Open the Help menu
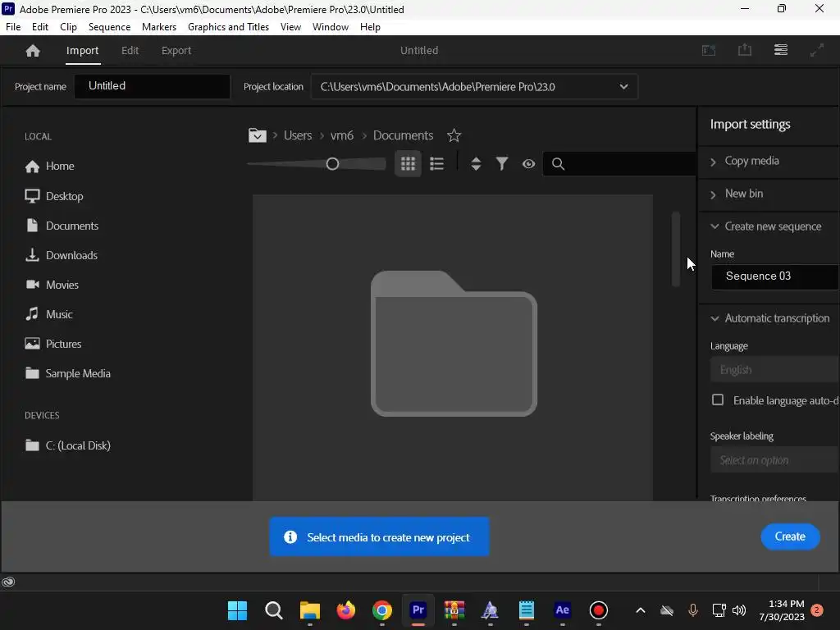840x630 pixels. coord(370,27)
